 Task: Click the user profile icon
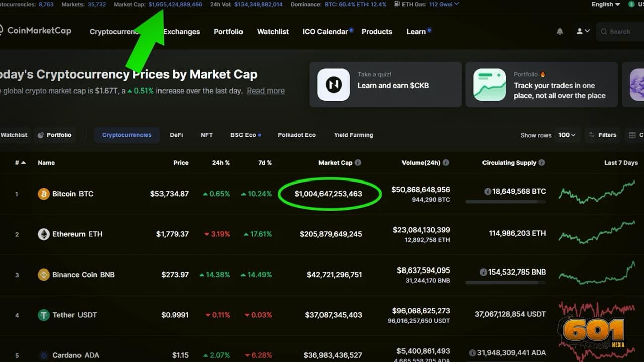coord(580,31)
